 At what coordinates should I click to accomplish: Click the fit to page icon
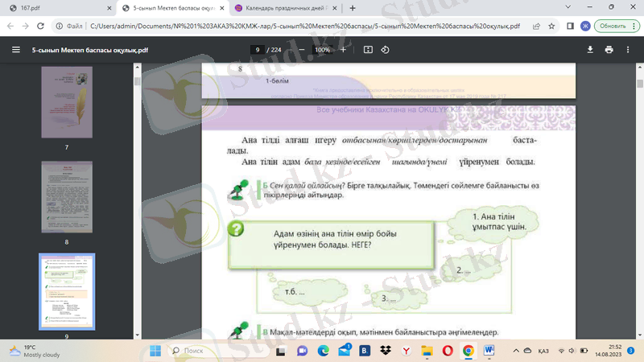[369, 49]
